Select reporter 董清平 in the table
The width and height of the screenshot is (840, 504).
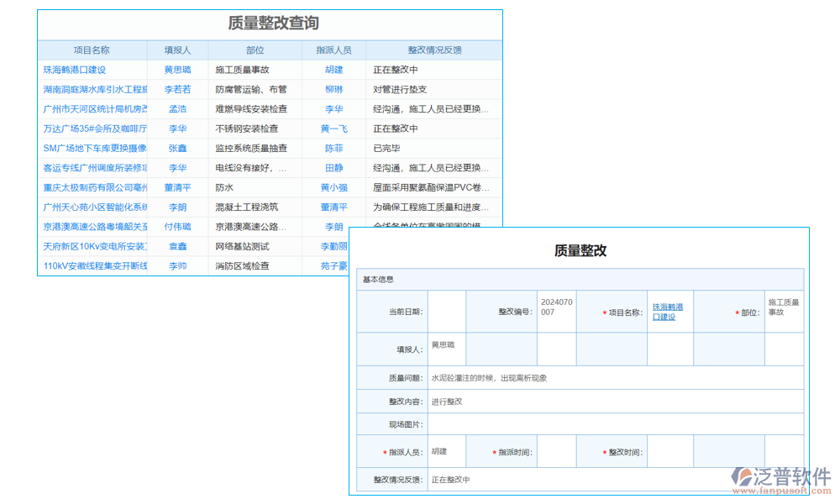(x=177, y=187)
